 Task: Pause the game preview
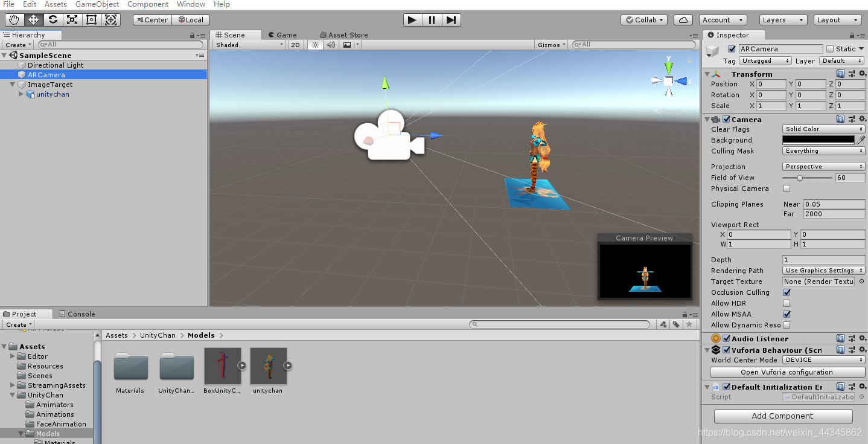[x=432, y=20]
